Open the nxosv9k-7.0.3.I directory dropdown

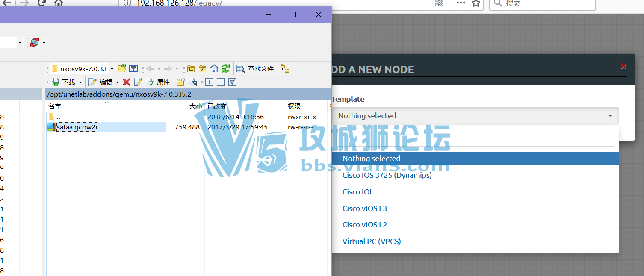[x=112, y=68]
